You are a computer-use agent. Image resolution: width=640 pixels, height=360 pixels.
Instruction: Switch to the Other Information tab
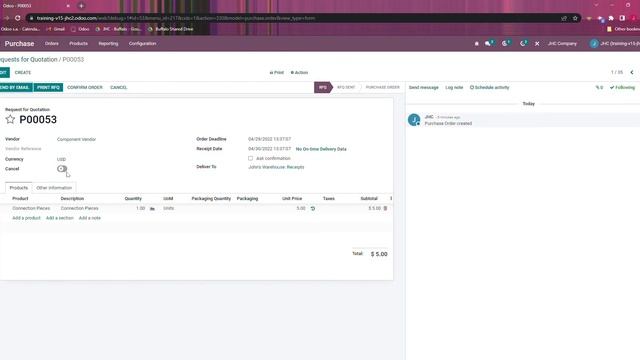click(x=54, y=188)
